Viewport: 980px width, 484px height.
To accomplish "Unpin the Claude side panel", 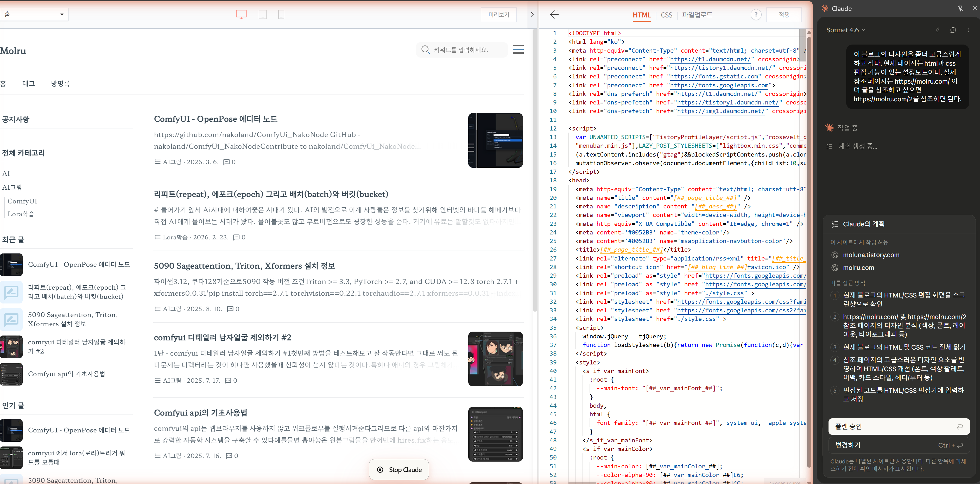I will [960, 8].
